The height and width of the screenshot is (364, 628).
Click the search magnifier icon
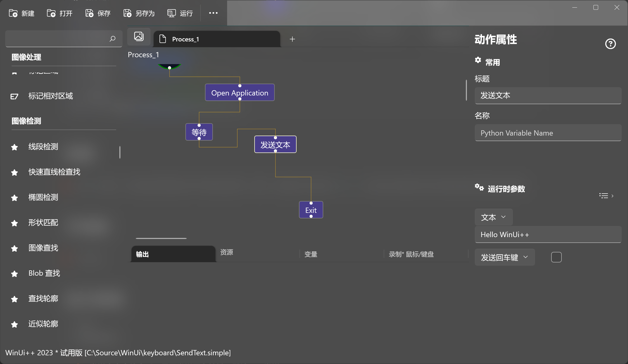pos(113,39)
